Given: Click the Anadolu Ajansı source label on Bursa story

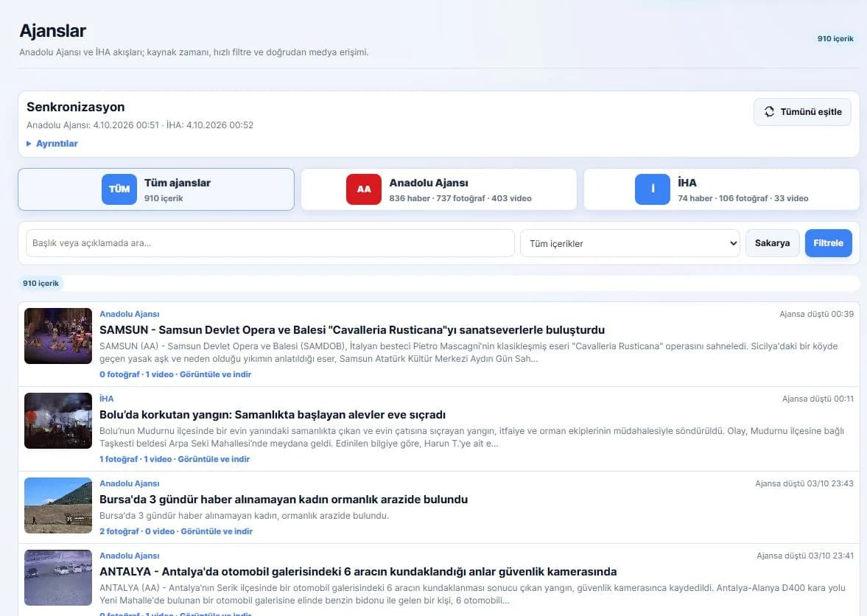Looking at the screenshot, I should [x=130, y=483].
